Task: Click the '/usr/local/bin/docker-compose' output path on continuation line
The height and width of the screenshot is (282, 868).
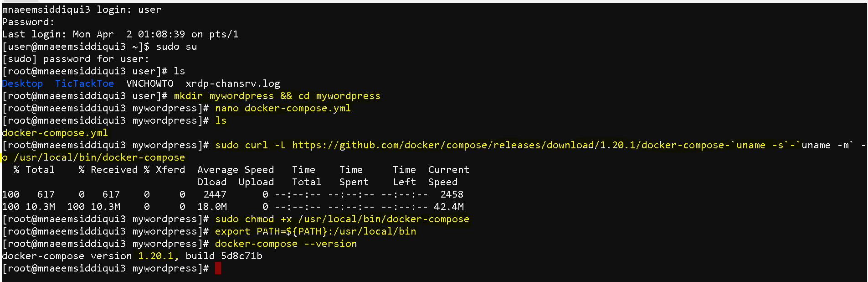Action: (99, 157)
